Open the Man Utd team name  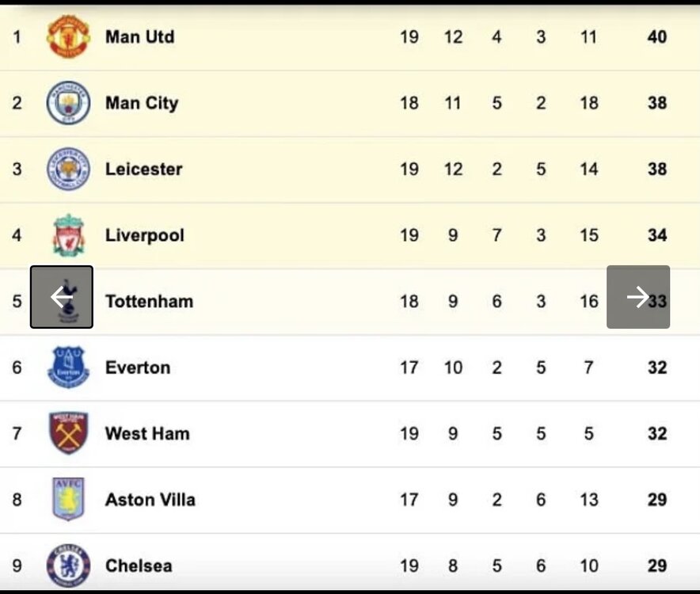click(139, 36)
